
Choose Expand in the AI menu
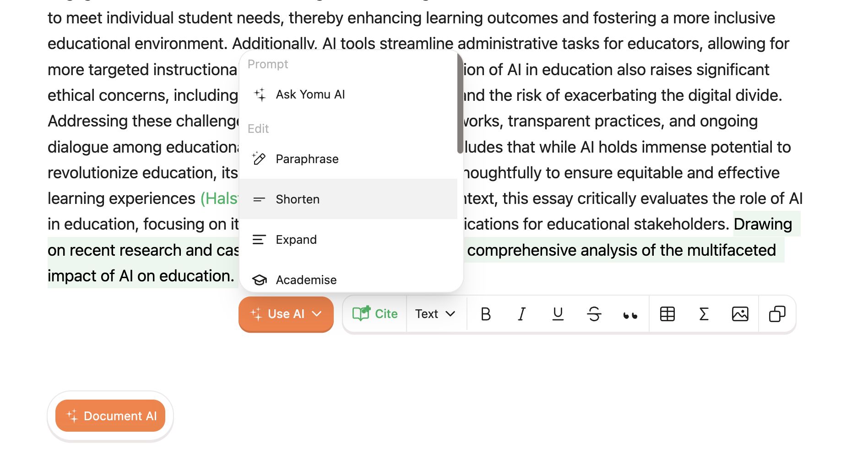[x=296, y=240]
